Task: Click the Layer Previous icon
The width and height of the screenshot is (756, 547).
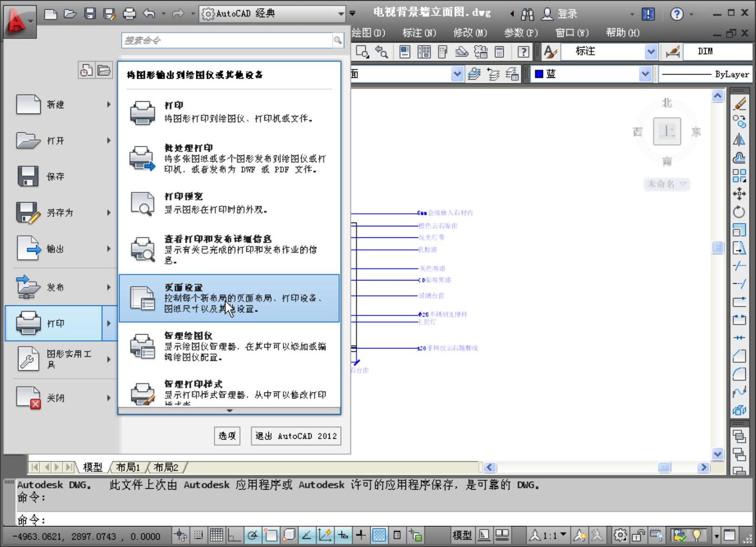Action: [493, 74]
